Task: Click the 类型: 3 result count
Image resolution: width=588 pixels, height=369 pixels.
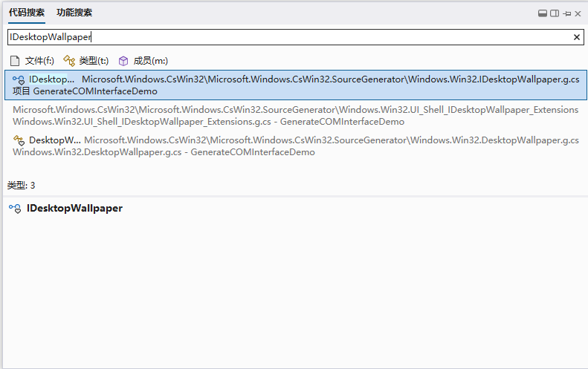Action: point(21,186)
